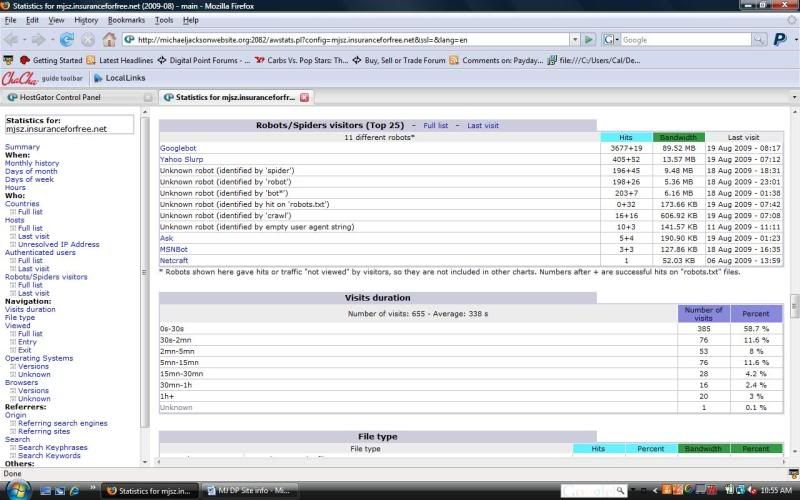This screenshot has height=500, width=800.
Task: Click the Firefox Statistics taskbar button
Action: 149,491
